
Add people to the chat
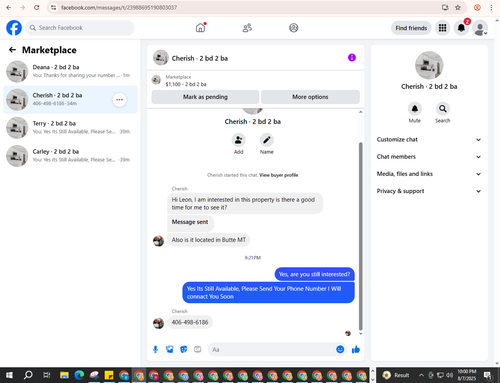238,140
